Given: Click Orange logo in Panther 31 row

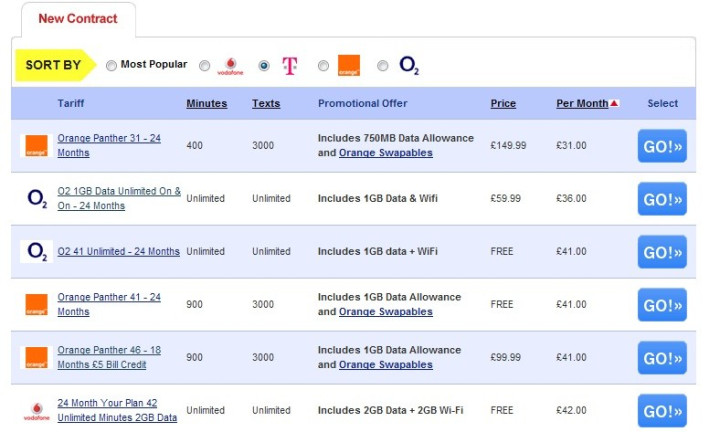Looking at the screenshot, I should click(36, 146).
